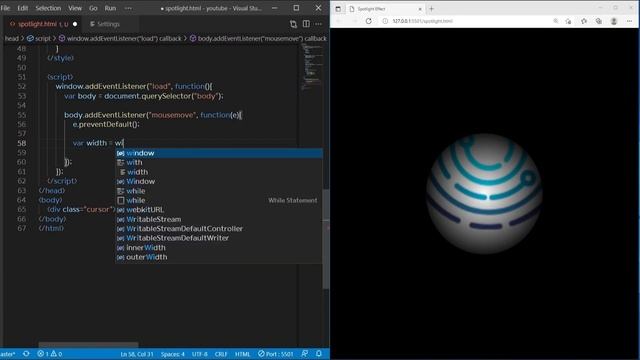Image resolution: width=640 pixels, height=360 pixels.
Task: Select the script breadcrumb
Action: tap(39, 38)
